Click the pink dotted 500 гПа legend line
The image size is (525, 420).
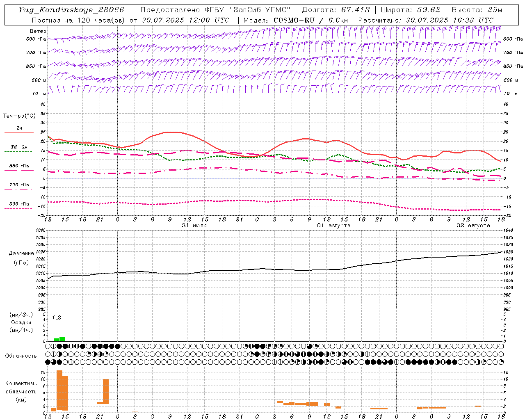[18, 208]
